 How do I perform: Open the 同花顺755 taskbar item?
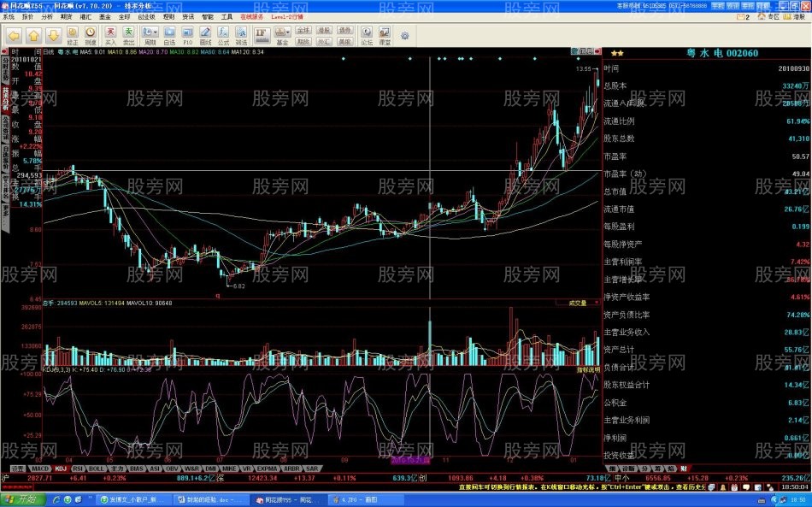pos(288,500)
